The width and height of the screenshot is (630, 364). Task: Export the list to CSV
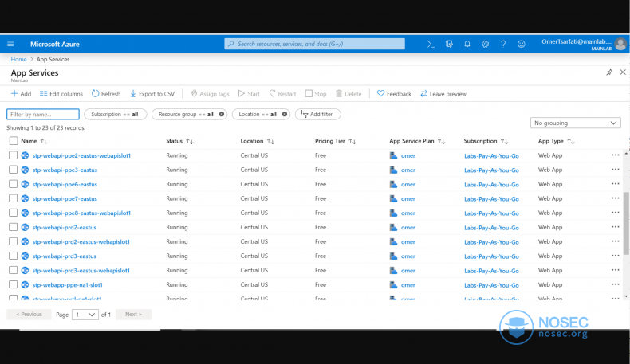click(152, 94)
